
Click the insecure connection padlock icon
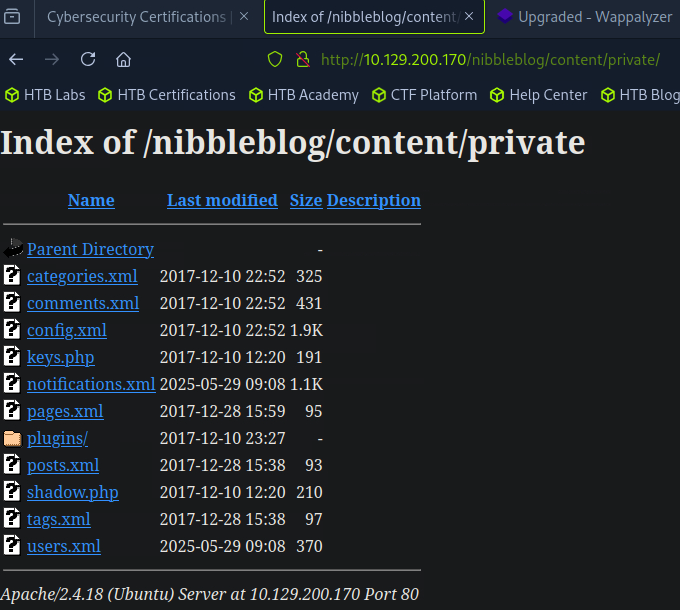302,59
